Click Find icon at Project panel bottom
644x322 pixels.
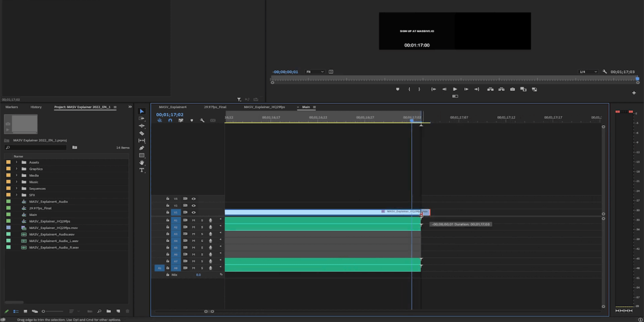coord(99,311)
